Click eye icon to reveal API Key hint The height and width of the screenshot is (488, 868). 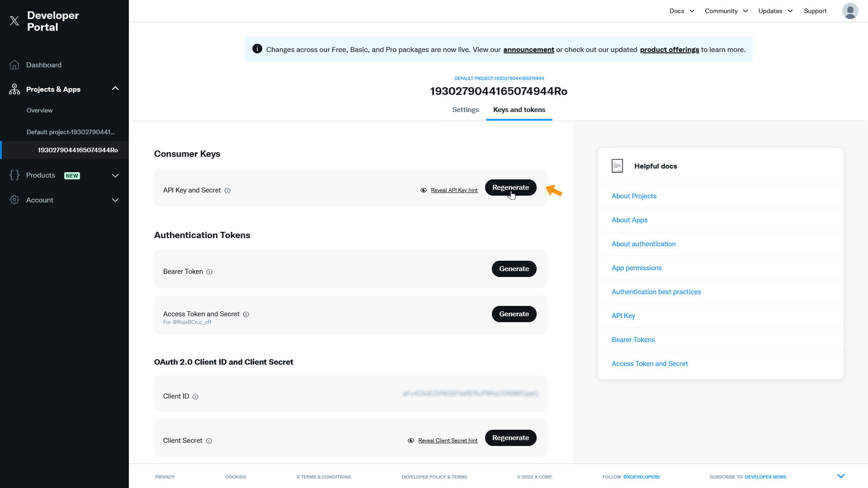[424, 190]
